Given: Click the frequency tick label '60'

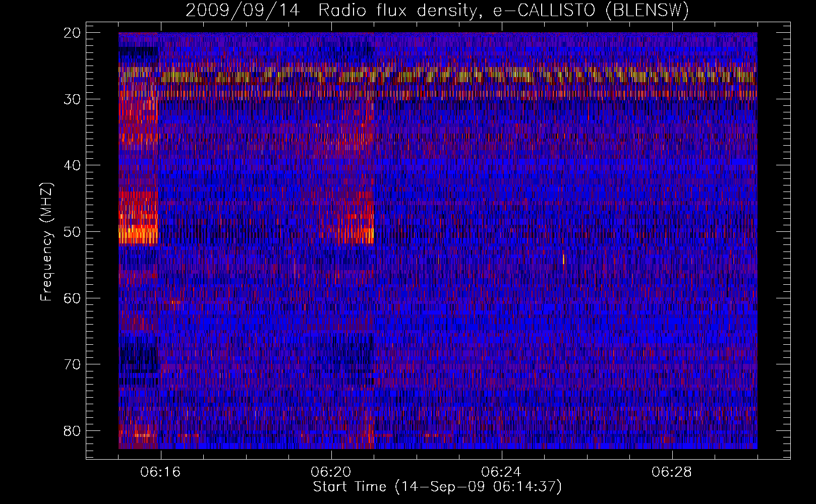Looking at the screenshot, I should [x=72, y=298].
